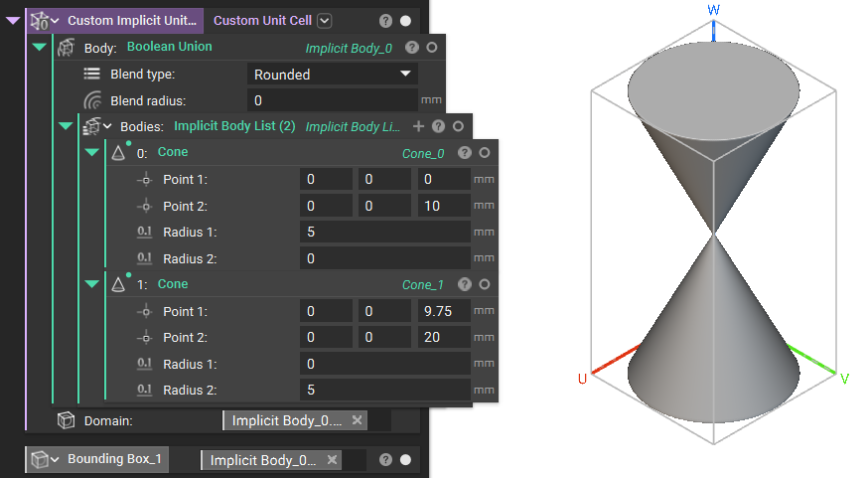The width and height of the screenshot is (868, 478).
Task: Collapse the Body Boolean Union section
Action: 40,47
